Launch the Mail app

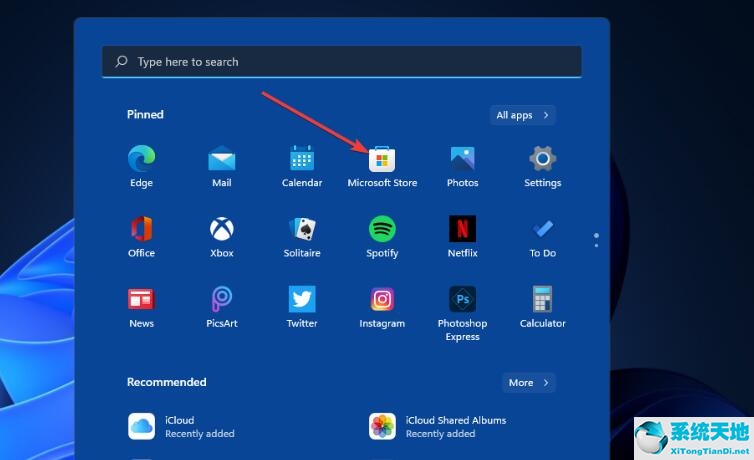pyautogui.click(x=222, y=167)
